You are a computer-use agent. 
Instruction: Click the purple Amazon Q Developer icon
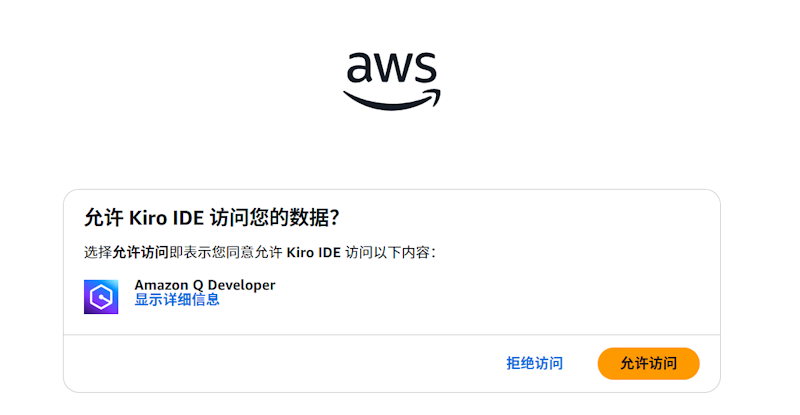tap(101, 296)
